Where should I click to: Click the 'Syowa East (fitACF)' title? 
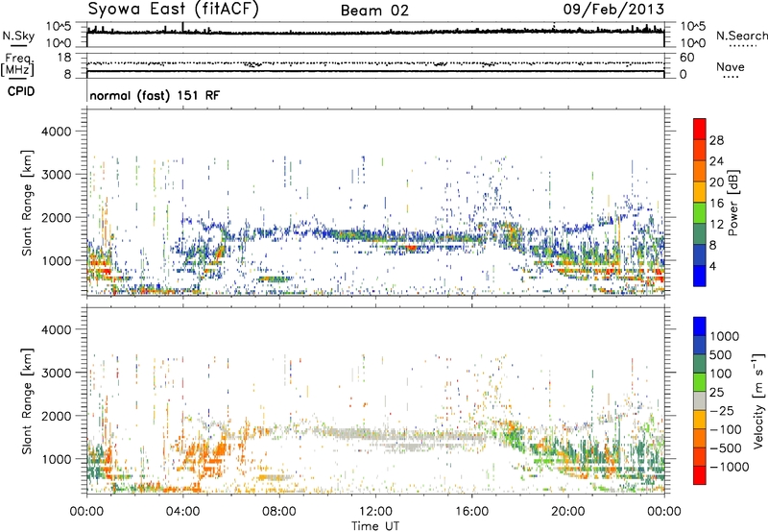click(x=174, y=10)
